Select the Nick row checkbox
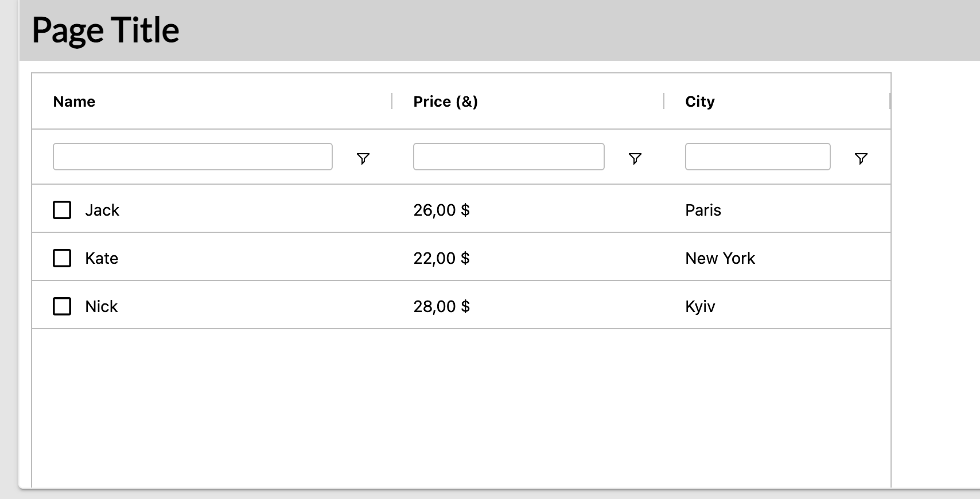The width and height of the screenshot is (980, 499). click(62, 306)
